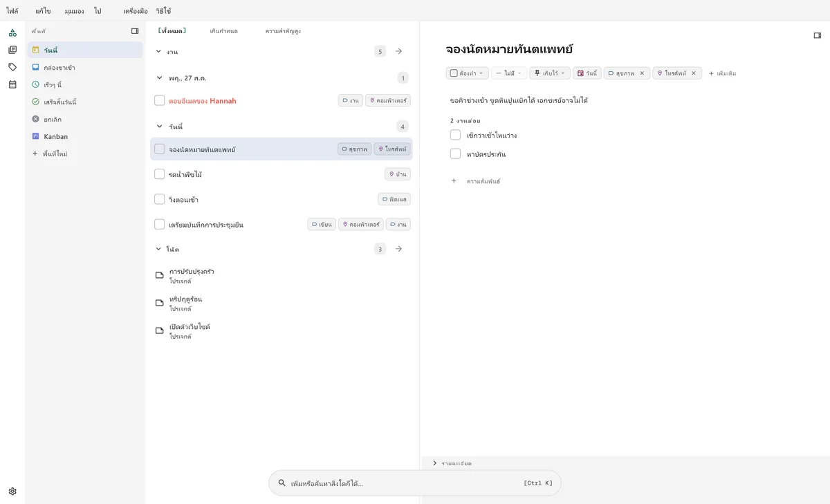Viewport: 830px width, 504px height.
Task: Open the เครื่องมือ menu
Action: click(135, 11)
